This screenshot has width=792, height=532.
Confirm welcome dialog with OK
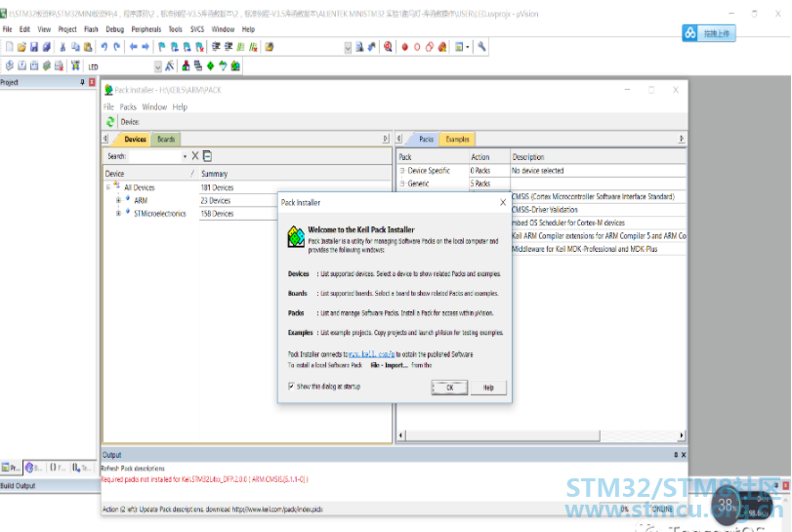pyautogui.click(x=449, y=388)
